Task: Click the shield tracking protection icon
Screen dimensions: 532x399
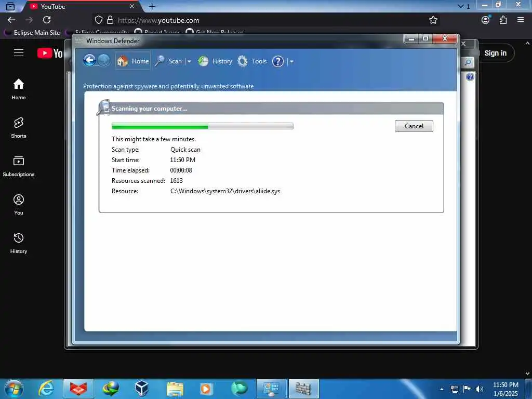Action: (x=98, y=20)
